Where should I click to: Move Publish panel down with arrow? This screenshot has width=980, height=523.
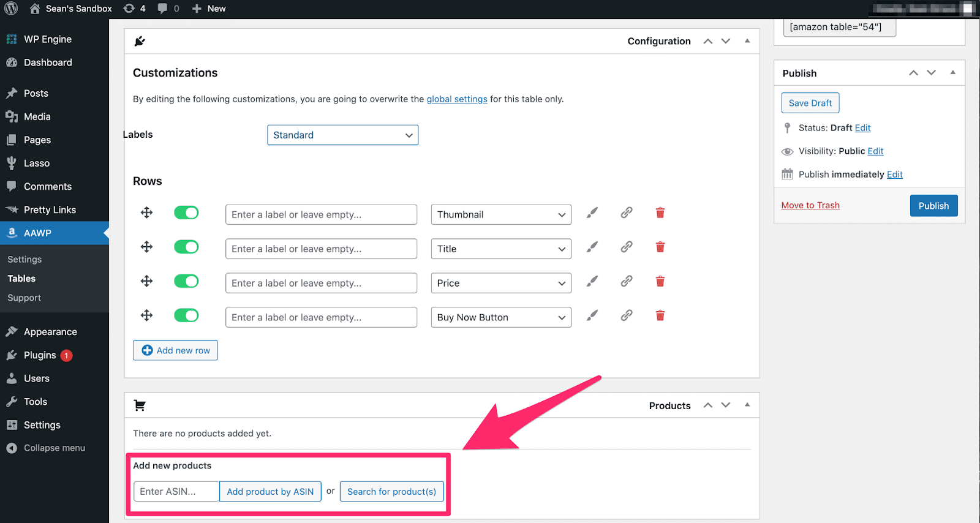coord(932,73)
